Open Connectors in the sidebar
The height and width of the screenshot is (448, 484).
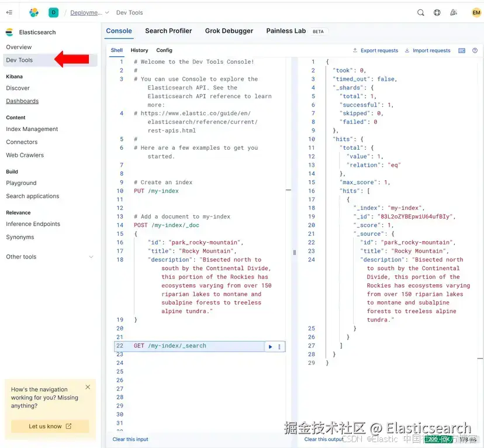[22, 142]
